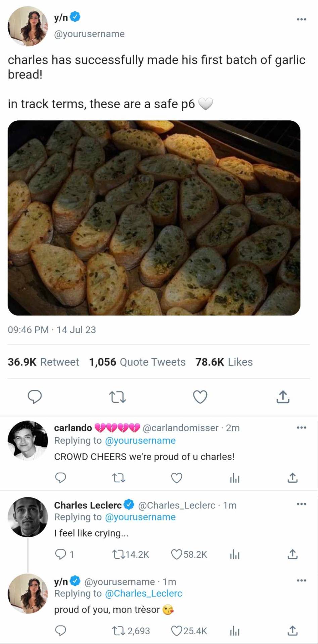Reply to the main tweet via comment icon
Screen dimensions: 318x644
pos(35,397)
